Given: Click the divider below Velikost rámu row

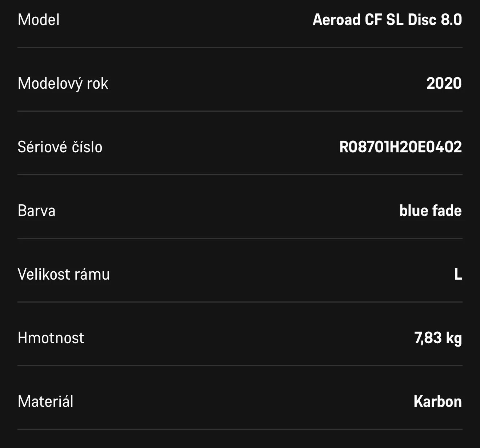Looking at the screenshot, I should pos(240,302).
